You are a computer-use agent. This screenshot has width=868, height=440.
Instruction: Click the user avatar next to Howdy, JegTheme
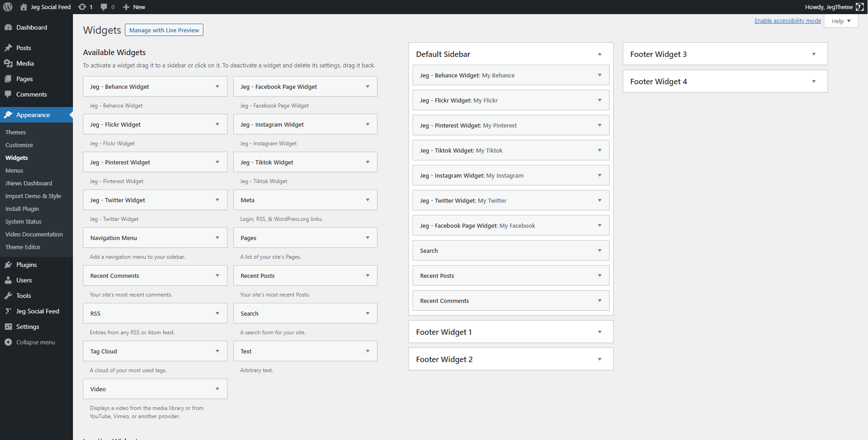click(859, 7)
